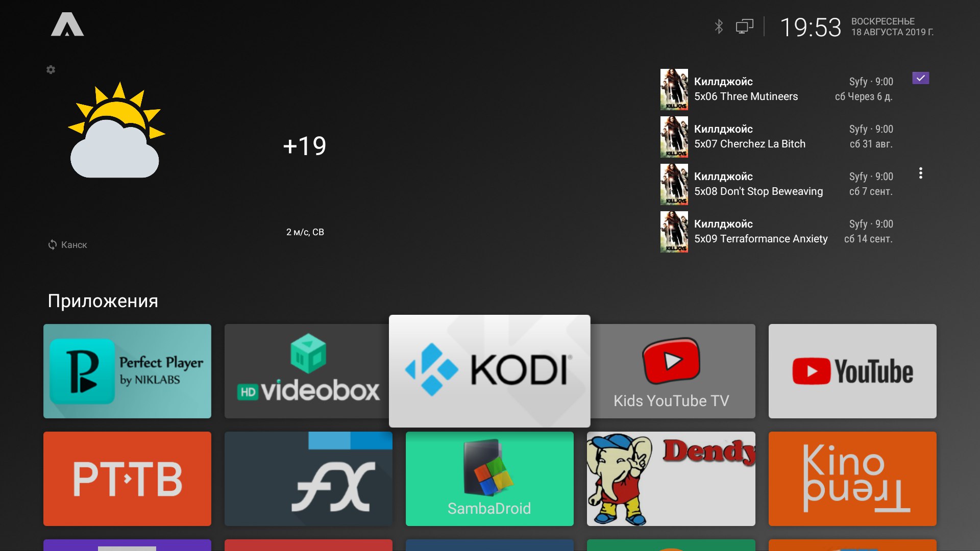Launch the Perfect Player app tile

(x=127, y=371)
